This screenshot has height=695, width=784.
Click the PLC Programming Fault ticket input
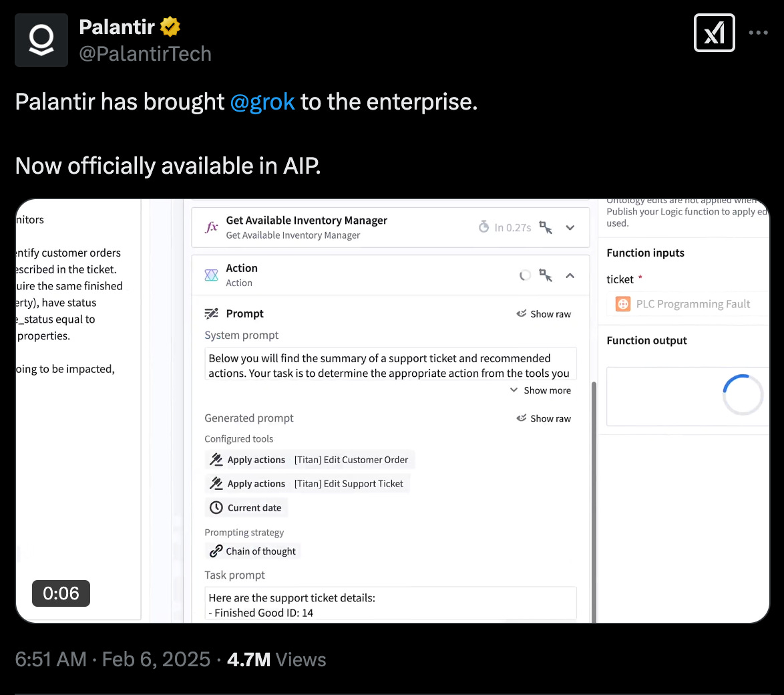click(x=688, y=303)
